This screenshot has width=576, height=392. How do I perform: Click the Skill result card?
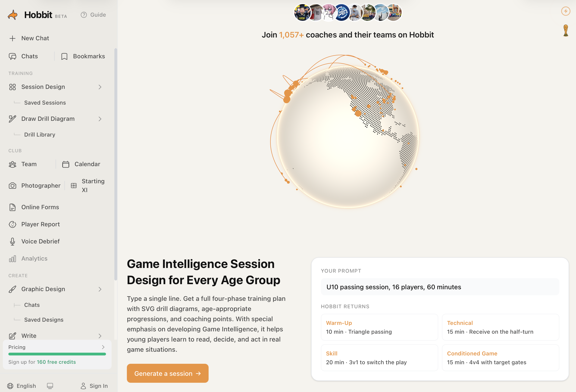[379, 358]
